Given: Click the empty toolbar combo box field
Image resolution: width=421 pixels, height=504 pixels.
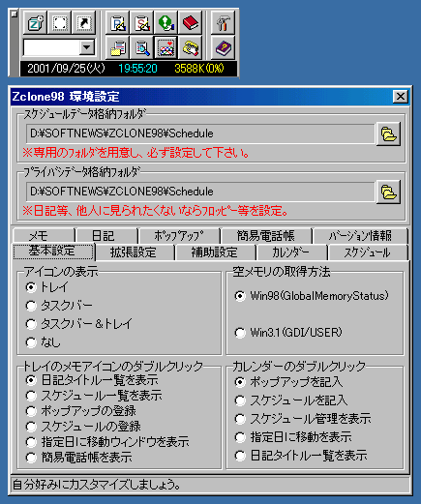Looking at the screenshot, I should (x=51, y=47).
